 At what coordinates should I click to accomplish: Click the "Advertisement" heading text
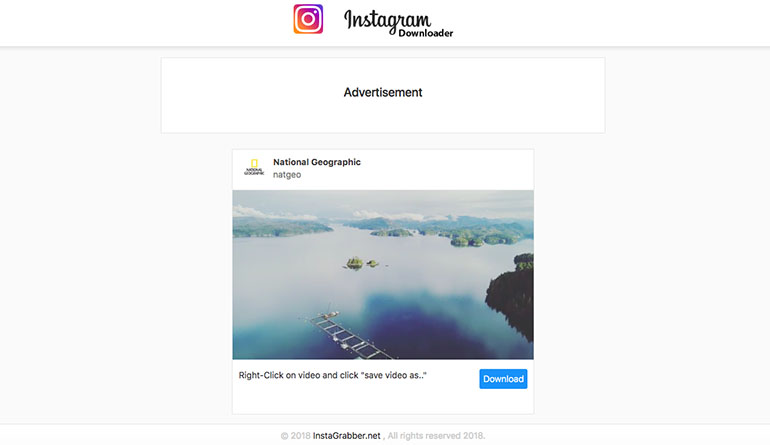click(x=383, y=92)
